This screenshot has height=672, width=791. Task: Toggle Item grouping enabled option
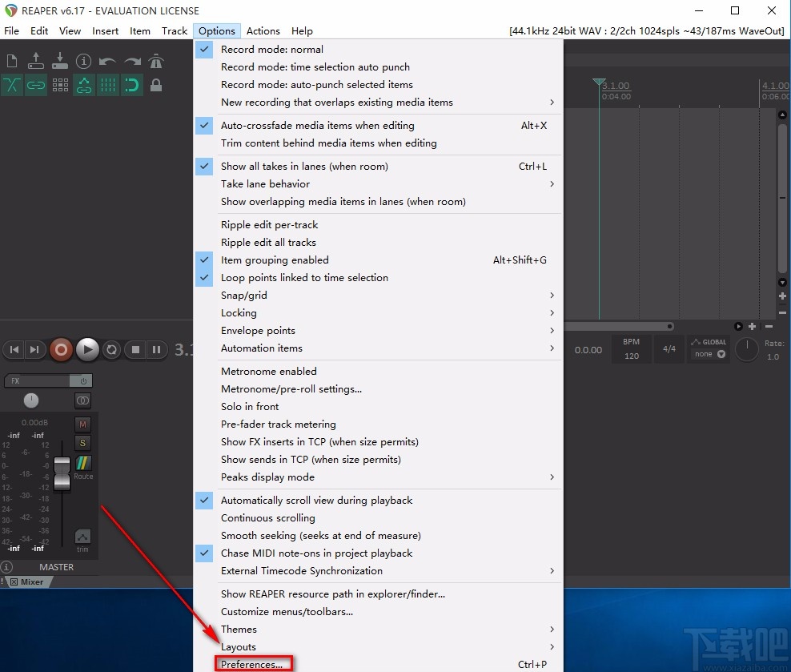click(379, 260)
